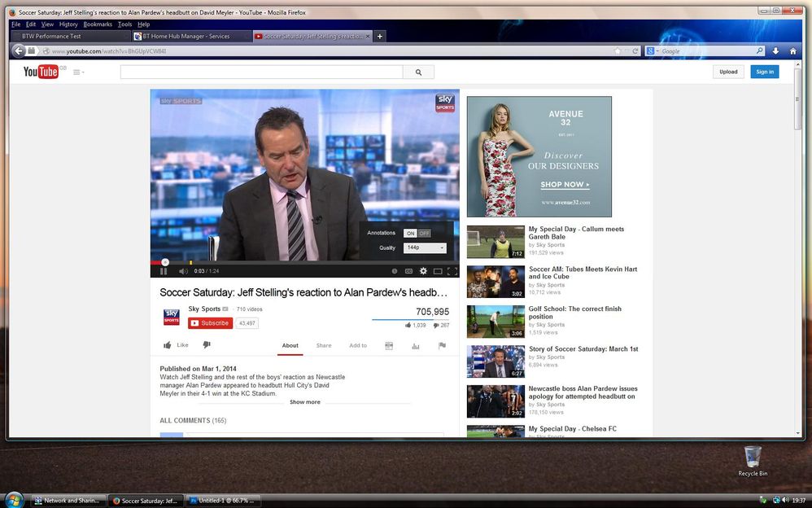Go to the YouTube logo home
This screenshot has width=812, height=508.
pos(41,72)
